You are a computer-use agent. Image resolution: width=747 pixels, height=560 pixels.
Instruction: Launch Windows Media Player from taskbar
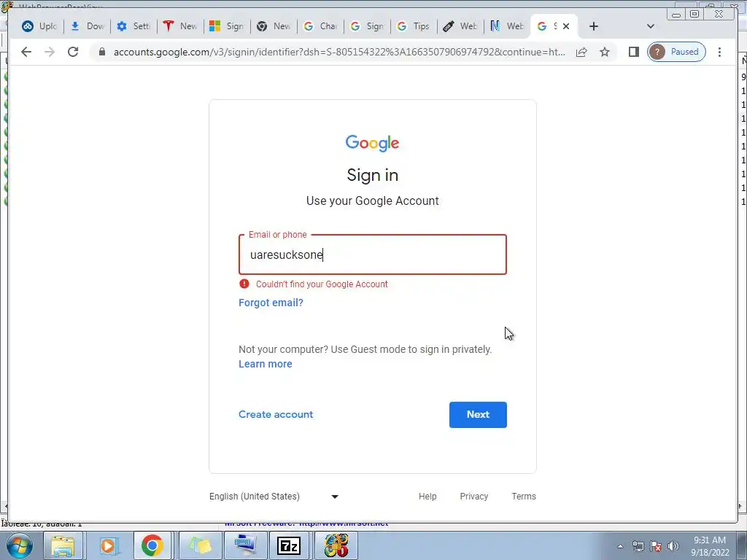point(108,545)
